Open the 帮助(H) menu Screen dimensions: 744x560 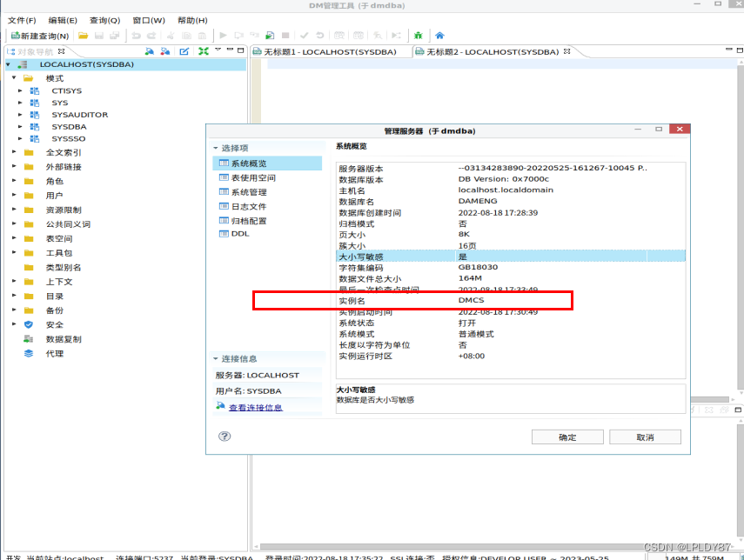(192, 20)
